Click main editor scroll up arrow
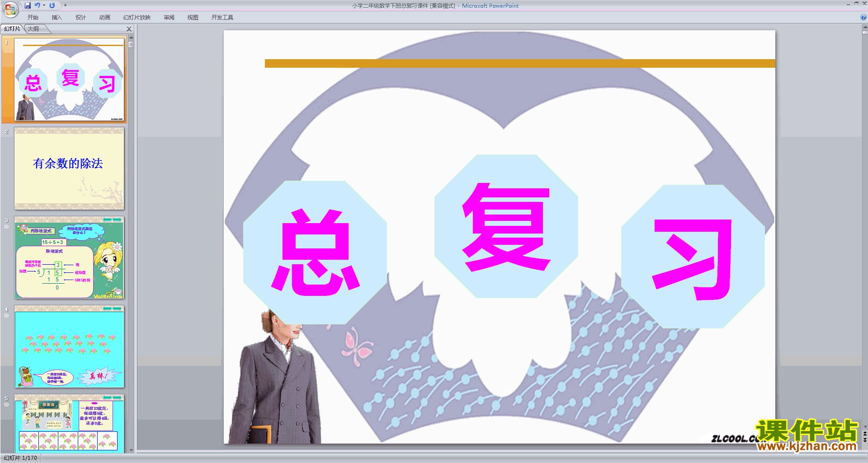The image size is (868, 463). tap(865, 27)
